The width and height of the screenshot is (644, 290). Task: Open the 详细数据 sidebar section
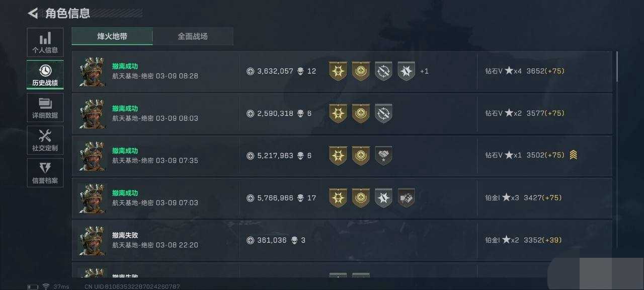45,108
